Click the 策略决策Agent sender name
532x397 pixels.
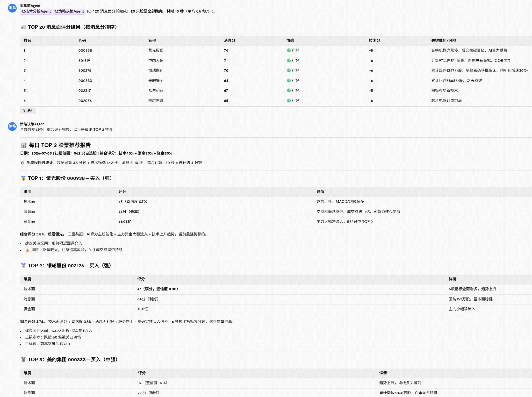32,124
